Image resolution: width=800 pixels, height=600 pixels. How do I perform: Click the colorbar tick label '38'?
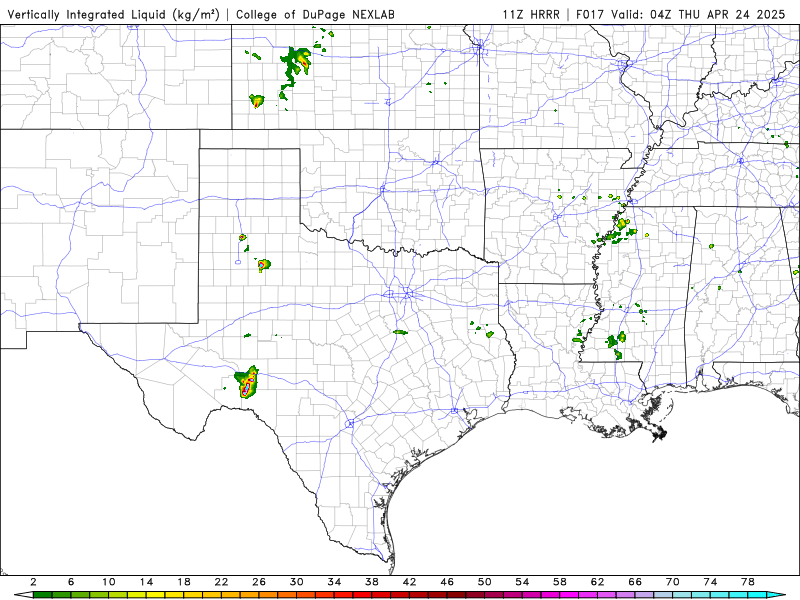[x=372, y=582]
